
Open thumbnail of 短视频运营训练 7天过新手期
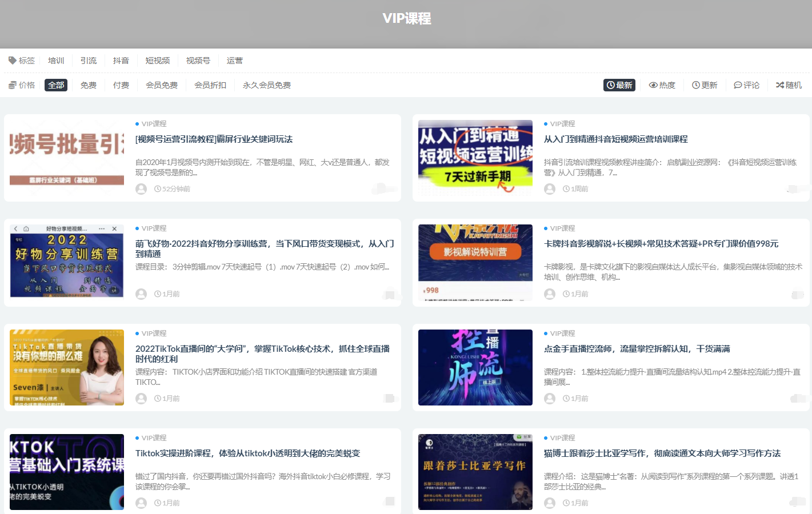(x=475, y=158)
